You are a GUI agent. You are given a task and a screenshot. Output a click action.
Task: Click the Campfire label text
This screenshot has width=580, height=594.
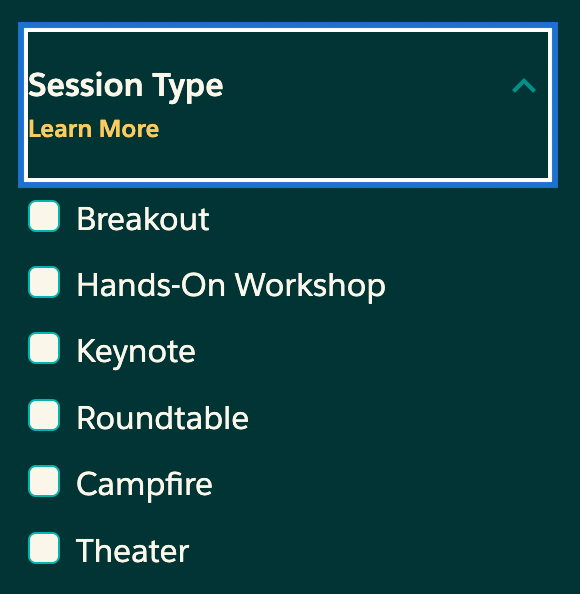pyautogui.click(x=144, y=485)
